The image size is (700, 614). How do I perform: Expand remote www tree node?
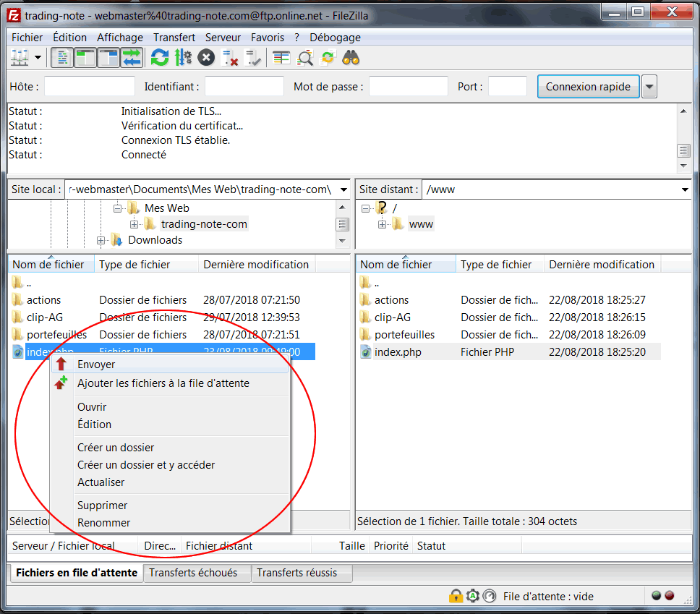tap(382, 224)
